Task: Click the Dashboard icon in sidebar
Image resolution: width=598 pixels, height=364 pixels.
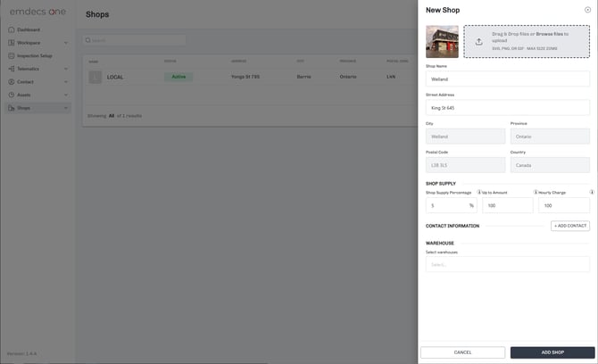Action: 12,29
